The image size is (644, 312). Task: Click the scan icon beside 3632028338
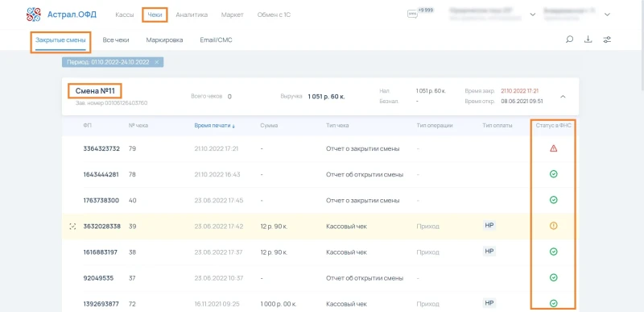coord(72,226)
